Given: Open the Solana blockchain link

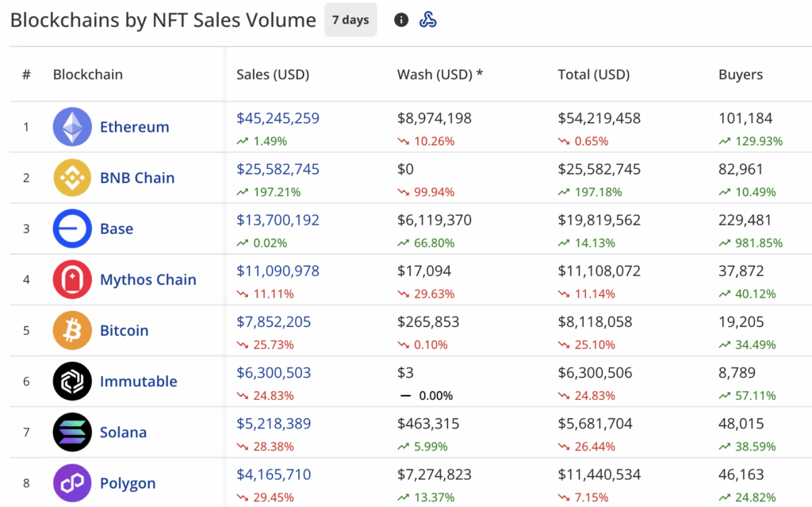Looking at the screenshot, I should [123, 432].
